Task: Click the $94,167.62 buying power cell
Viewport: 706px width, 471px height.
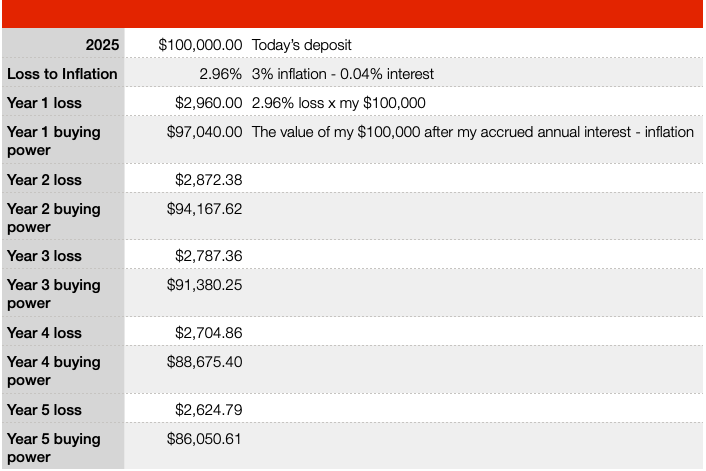Action: (204, 208)
